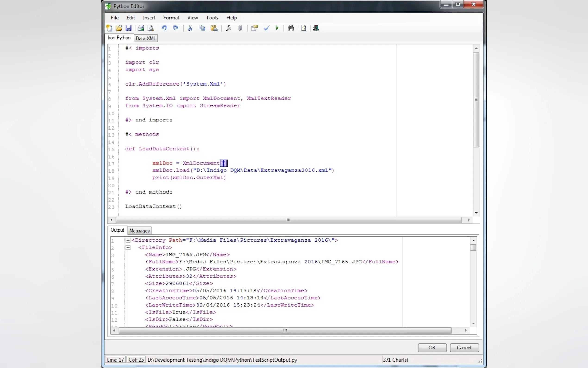Collapse the FileInfo node in the output
Image resolution: width=588 pixels, height=368 pixels.
pyautogui.click(x=128, y=247)
